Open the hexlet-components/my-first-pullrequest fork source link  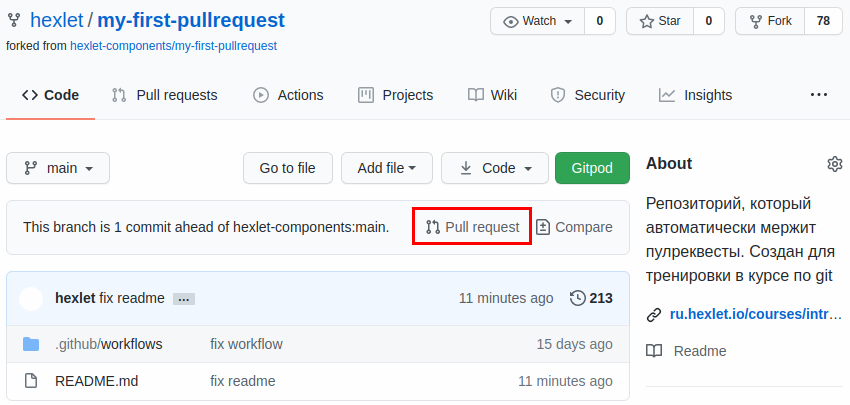173,46
